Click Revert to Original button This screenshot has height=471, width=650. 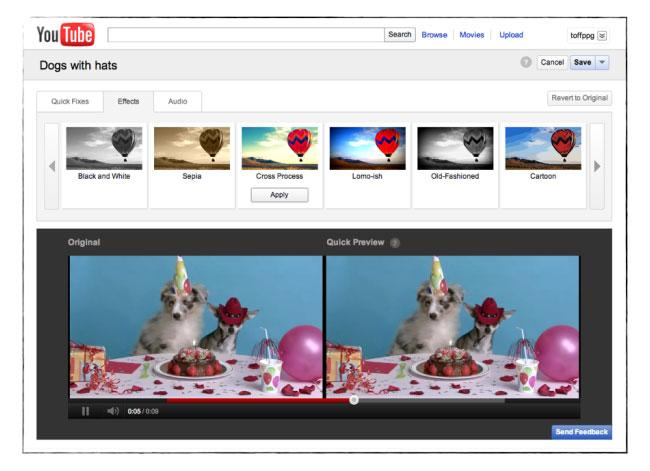point(580,98)
